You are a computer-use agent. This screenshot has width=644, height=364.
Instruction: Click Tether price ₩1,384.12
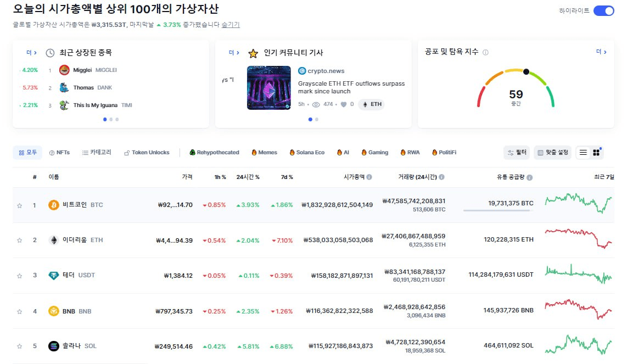178,276
